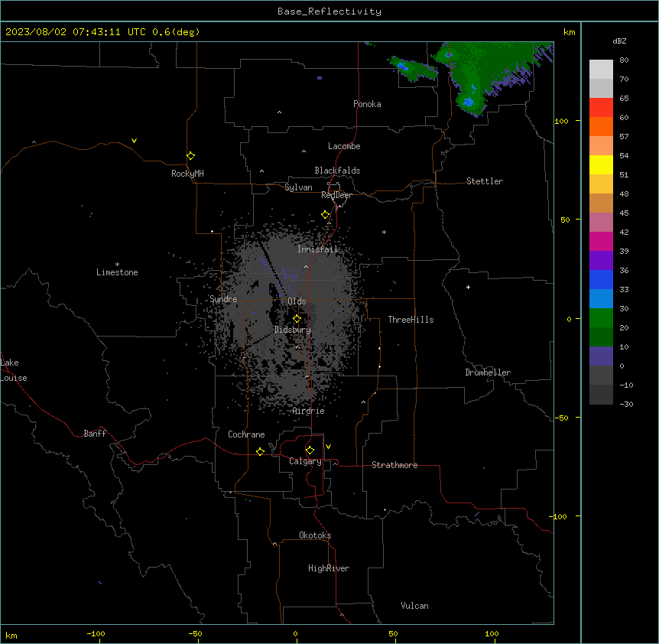Click the Banff label

click(95, 434)
